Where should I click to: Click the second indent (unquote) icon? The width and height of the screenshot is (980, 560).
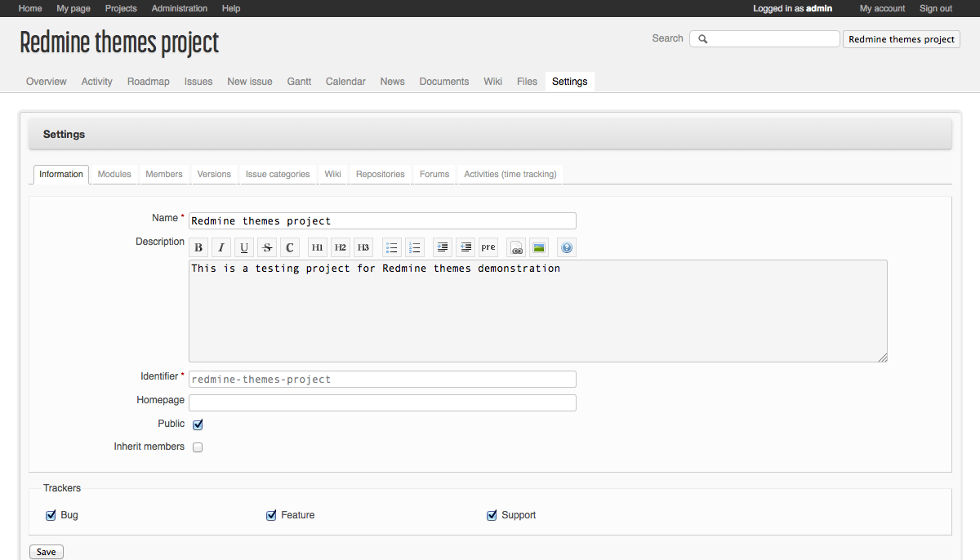click(x=465, y=247)
